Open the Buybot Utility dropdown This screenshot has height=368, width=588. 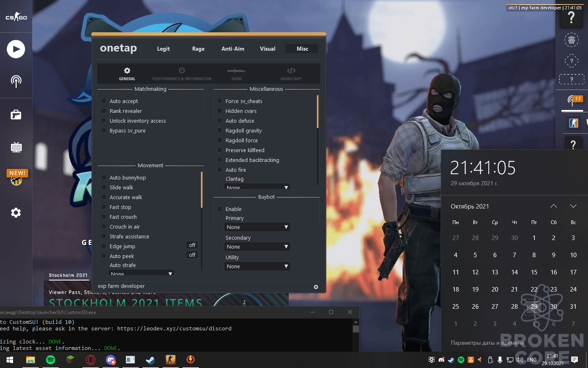tap(257, 266)
